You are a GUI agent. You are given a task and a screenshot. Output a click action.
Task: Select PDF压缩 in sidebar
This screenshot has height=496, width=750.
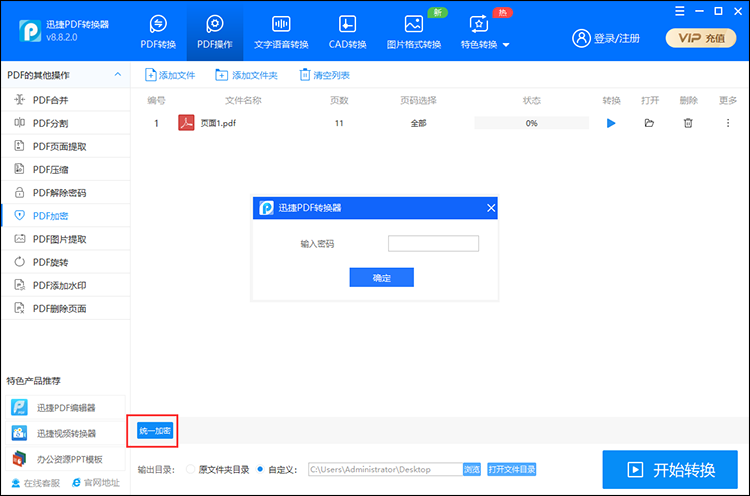(66, 169)
